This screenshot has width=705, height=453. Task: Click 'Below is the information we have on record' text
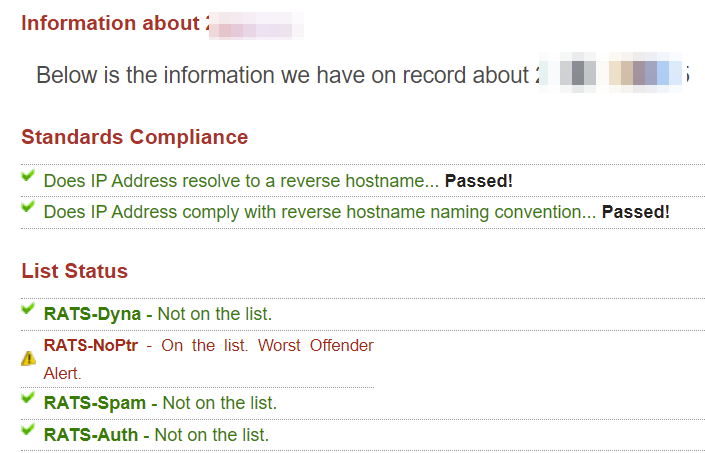(x=282, y=75)
